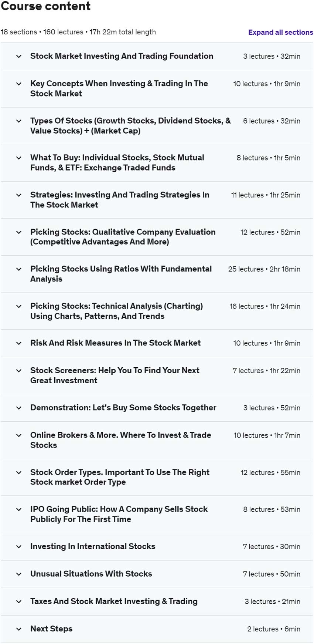Open chevron beside Types Of Stocks section
Image resolution: width=314 pixels, height=644 pixels.
(x=19, y=121)
